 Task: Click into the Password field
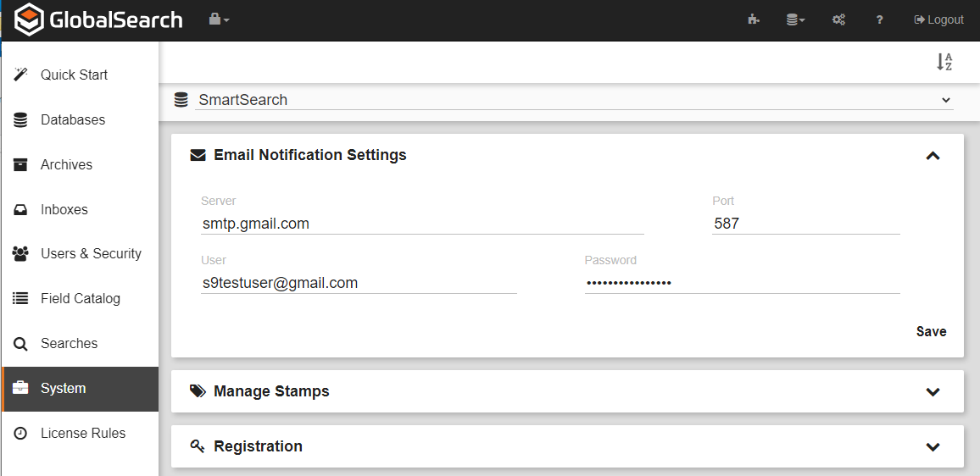pos(742,283)
